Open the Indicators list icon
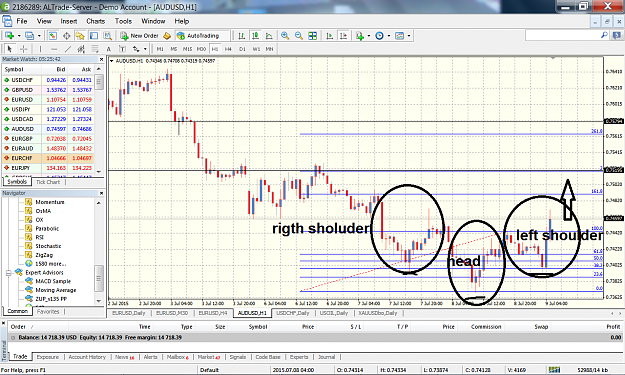Image resolution: width=625 pixels, height=375 pixels. click(x=360, y=36)
